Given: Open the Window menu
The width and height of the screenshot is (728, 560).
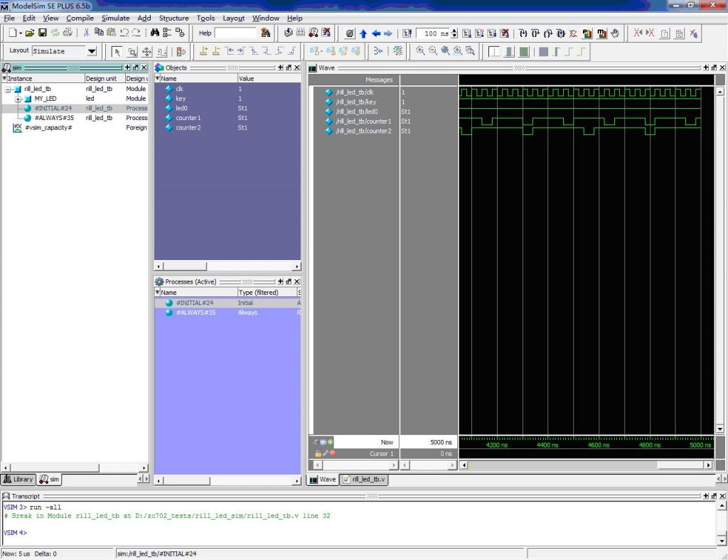Looking at the screenshot, I should click(x=266, y=18).
